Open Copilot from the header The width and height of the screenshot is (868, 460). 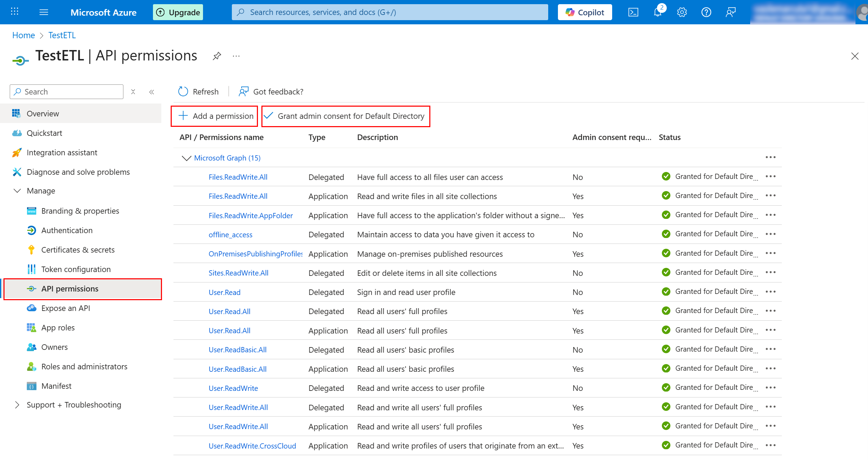585,13
